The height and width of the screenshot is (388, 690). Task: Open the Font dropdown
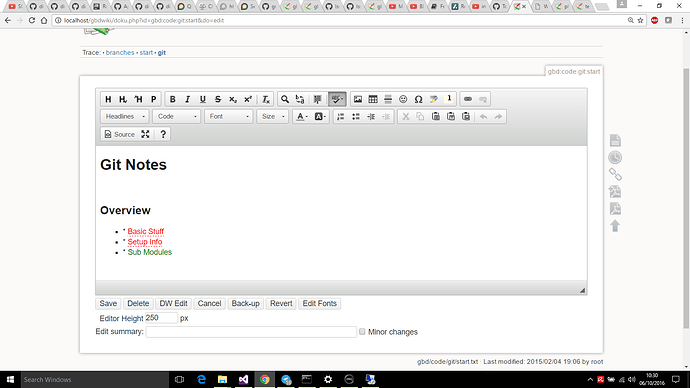[x=229, y=117]
